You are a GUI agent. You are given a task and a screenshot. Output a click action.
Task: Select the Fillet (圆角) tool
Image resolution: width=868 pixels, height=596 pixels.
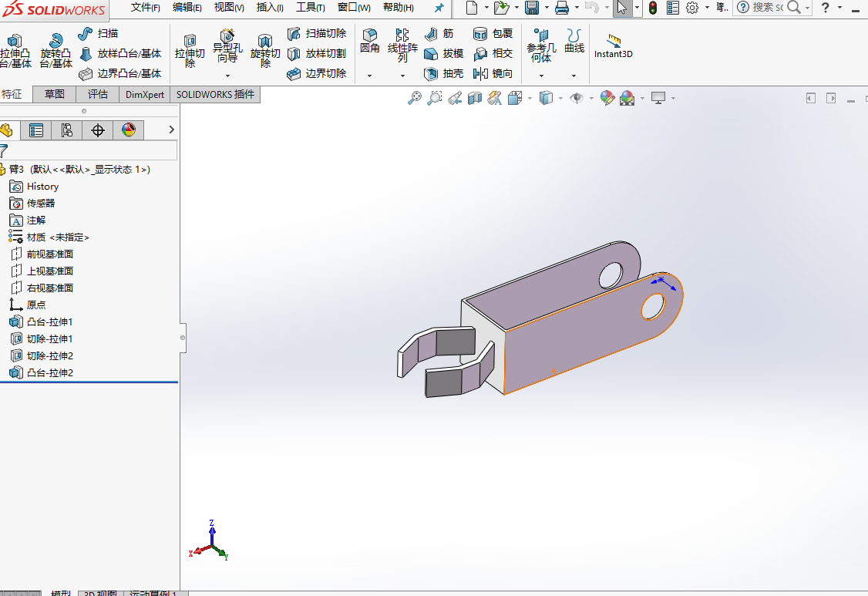click(x=370, y=41)
